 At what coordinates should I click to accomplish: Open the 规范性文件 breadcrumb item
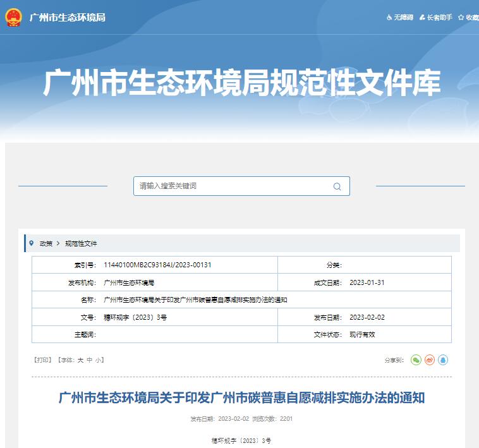coord(81,243)
